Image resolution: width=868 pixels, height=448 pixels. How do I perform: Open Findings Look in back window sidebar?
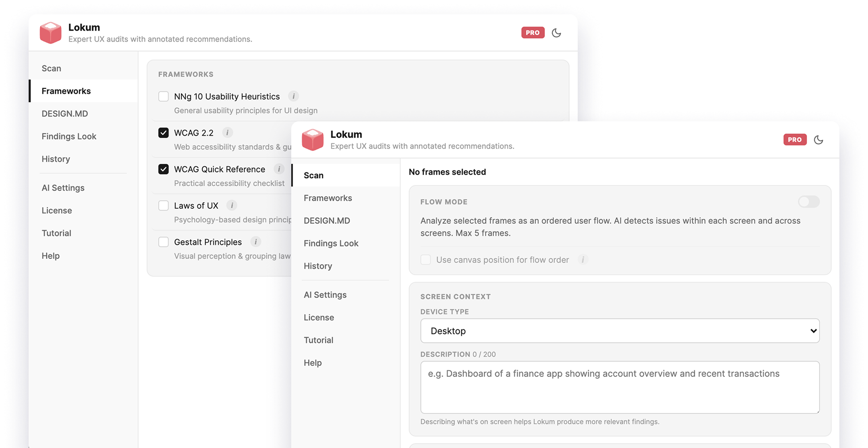[x=84, y=136]
